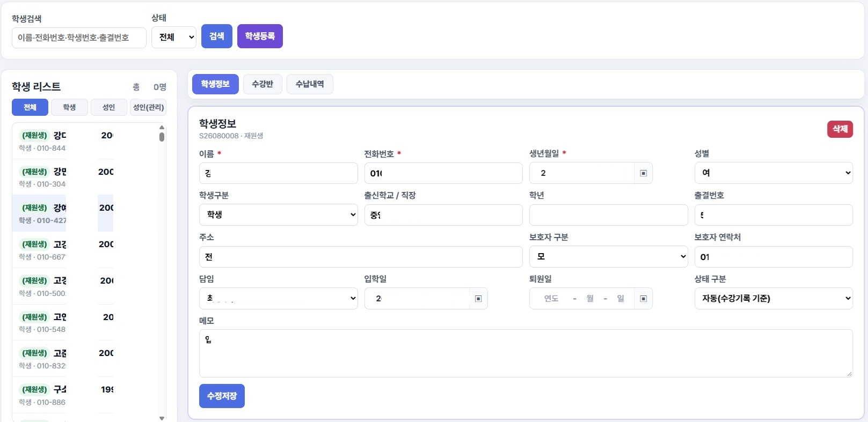Click the 메모 text area

526,353
